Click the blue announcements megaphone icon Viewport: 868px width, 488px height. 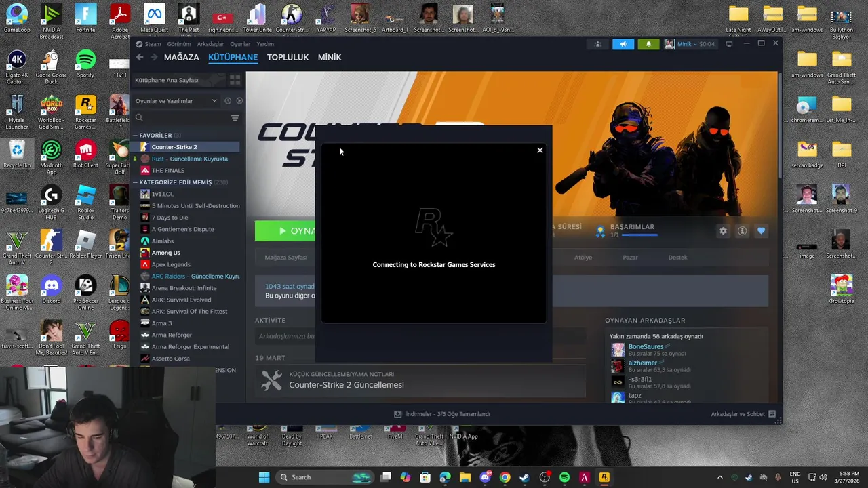click(x=623, y=44)
